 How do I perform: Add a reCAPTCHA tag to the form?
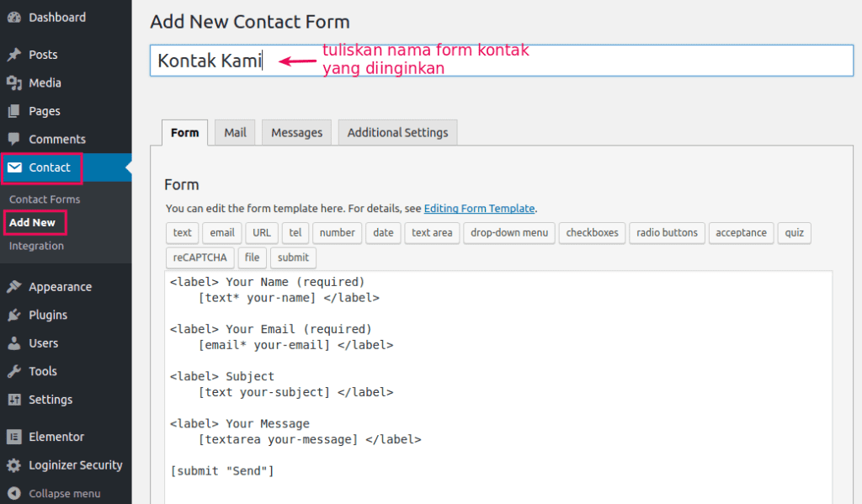(200, 257)
